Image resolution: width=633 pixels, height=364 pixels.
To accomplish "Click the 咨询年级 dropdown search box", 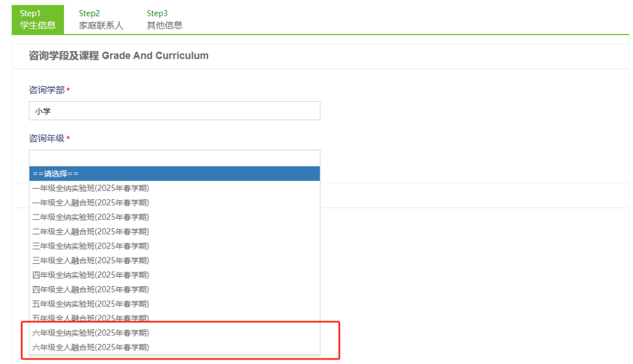I will click(174, 158).
